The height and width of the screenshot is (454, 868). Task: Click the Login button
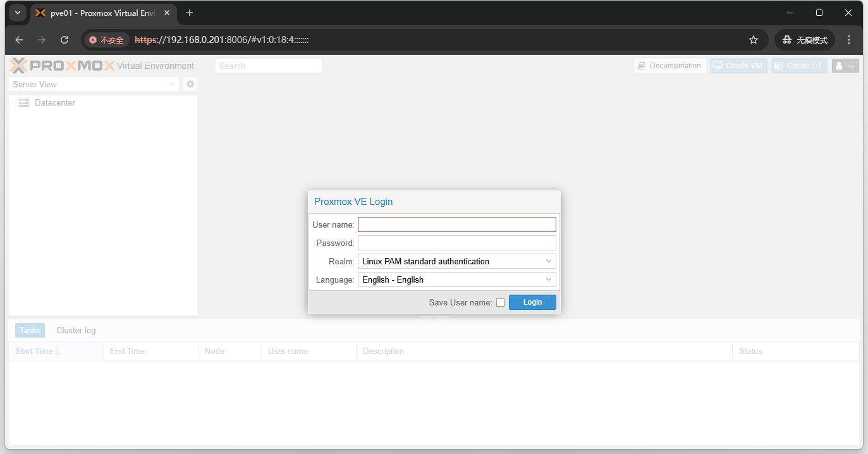pyautogui.click(x=532, y=302)
